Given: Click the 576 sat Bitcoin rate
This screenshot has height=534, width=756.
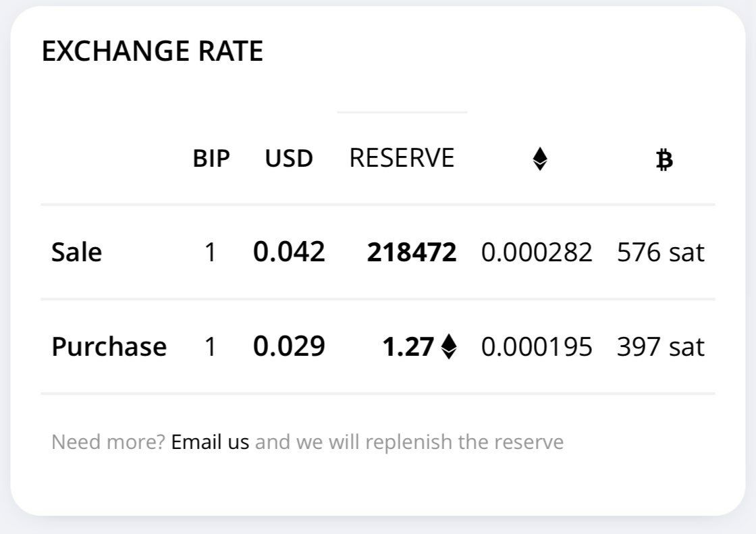Looking at the screenshot, I should 661,252.
